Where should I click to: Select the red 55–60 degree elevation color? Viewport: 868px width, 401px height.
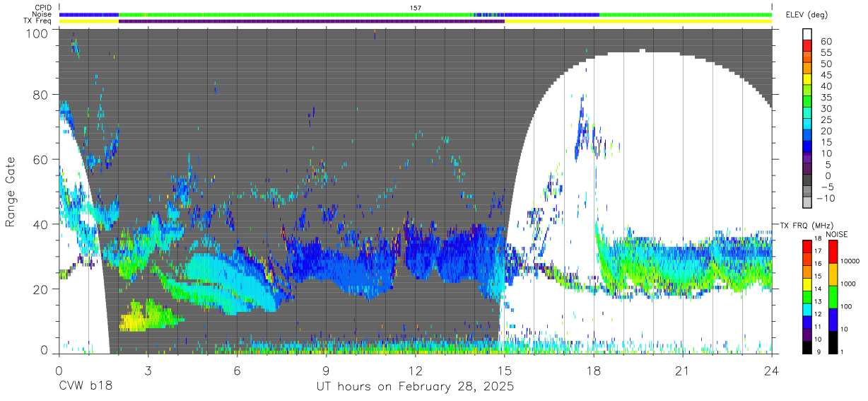pyautogui.click(x=807, y=47)
